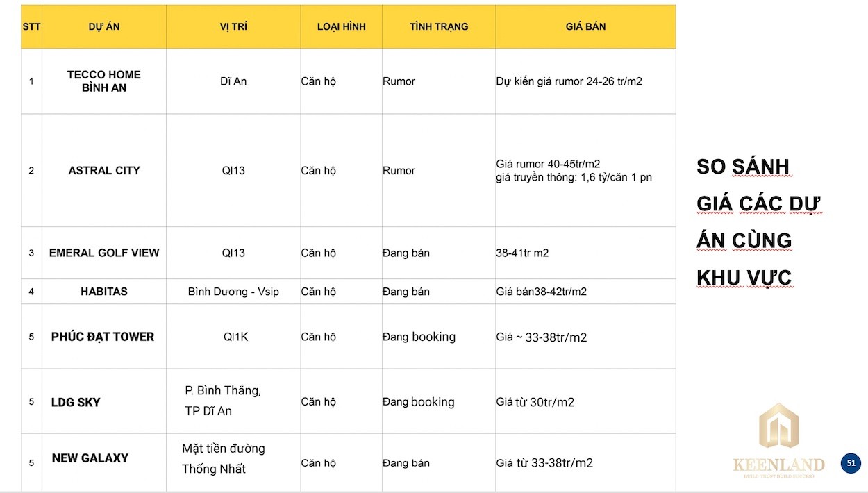Click the Mặt tiền đường Thống Nhất cell
This screenshot has width=868, height=493.
pos(224,458)
